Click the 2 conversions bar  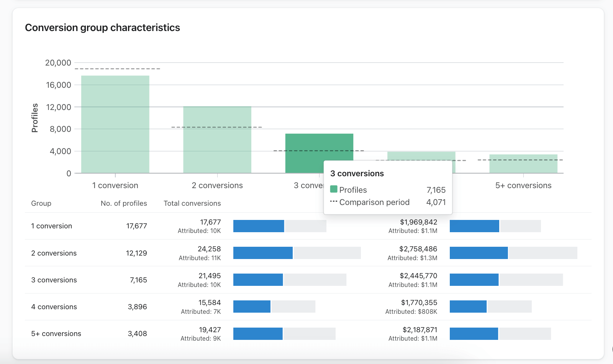pyautogui.click(x=217, y=140)
